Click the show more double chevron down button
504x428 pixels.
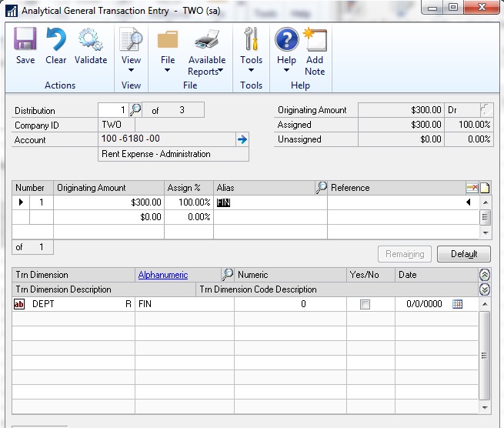tap(485, 289)
